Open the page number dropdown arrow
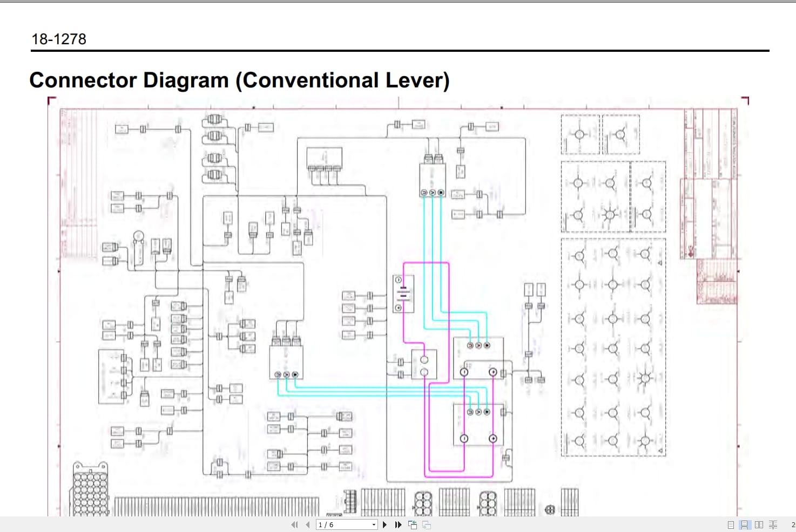 (x=374, y=524)
